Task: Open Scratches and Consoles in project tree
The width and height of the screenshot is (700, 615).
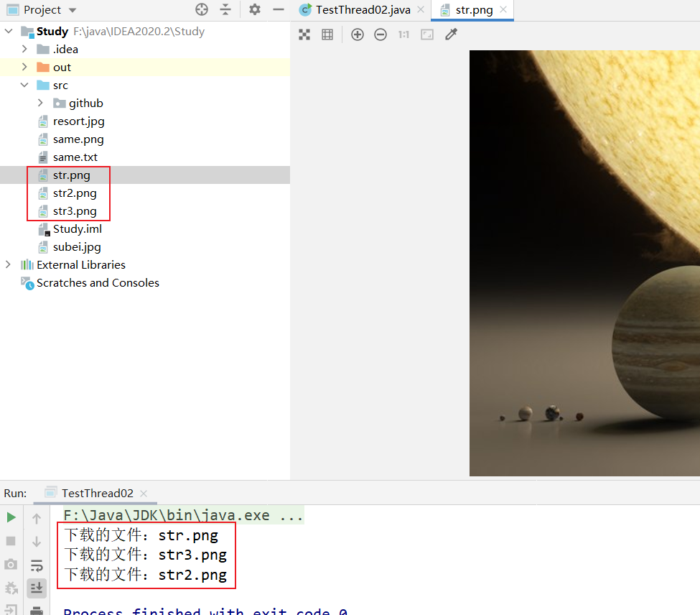Action: tap(98, 282)
